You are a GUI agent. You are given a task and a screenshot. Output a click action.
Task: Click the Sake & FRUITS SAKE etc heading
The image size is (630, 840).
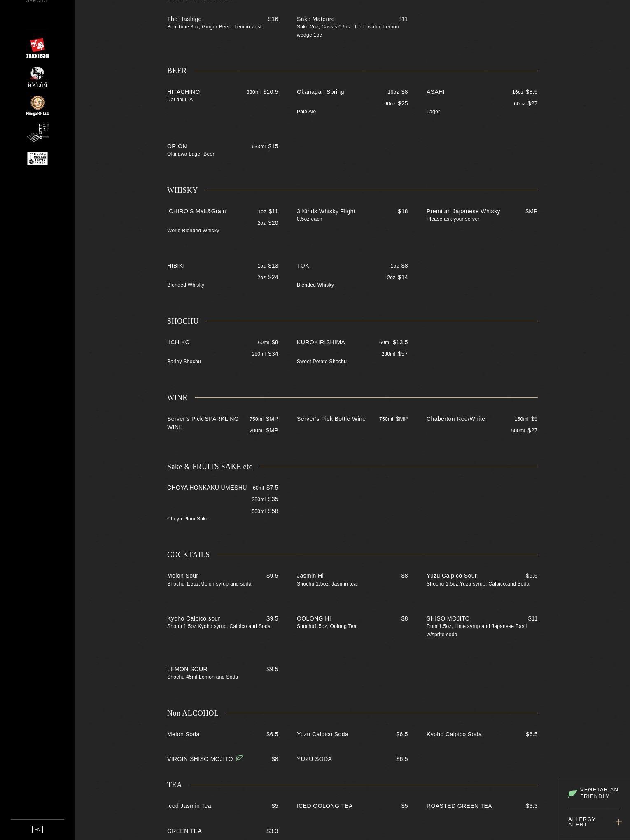coord(210,467)
